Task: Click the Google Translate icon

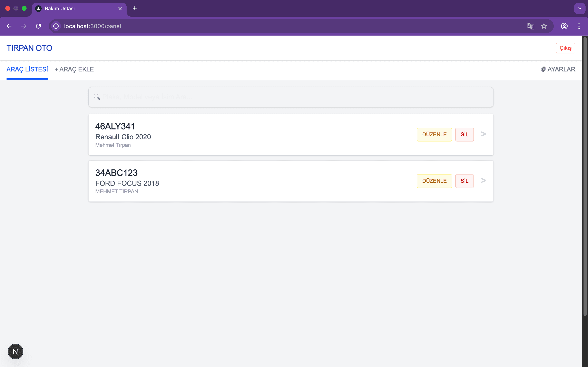Action: [530, 26]
